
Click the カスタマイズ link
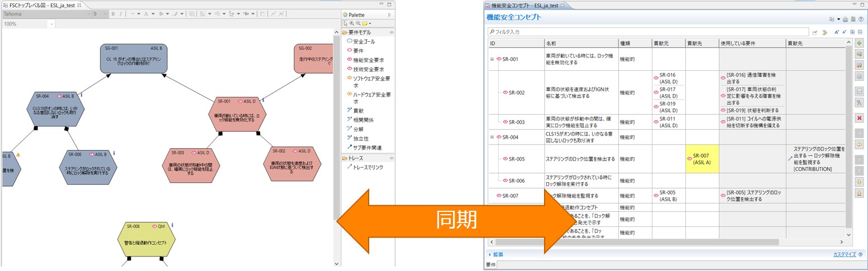point(844,254)
